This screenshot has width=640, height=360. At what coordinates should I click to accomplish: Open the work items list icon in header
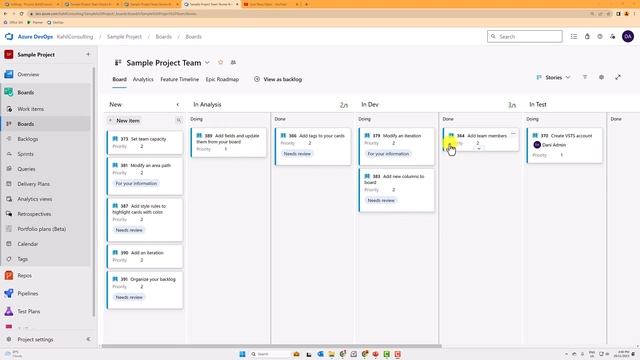pos(574,37)
